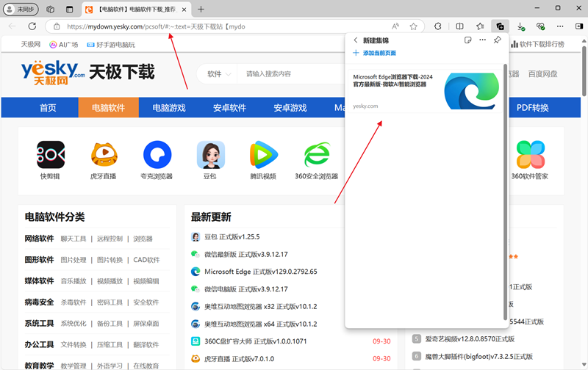This screenshot has height=370, width=588.
Task: Click the yesky 天极网 logo
Action: (53, 72)
